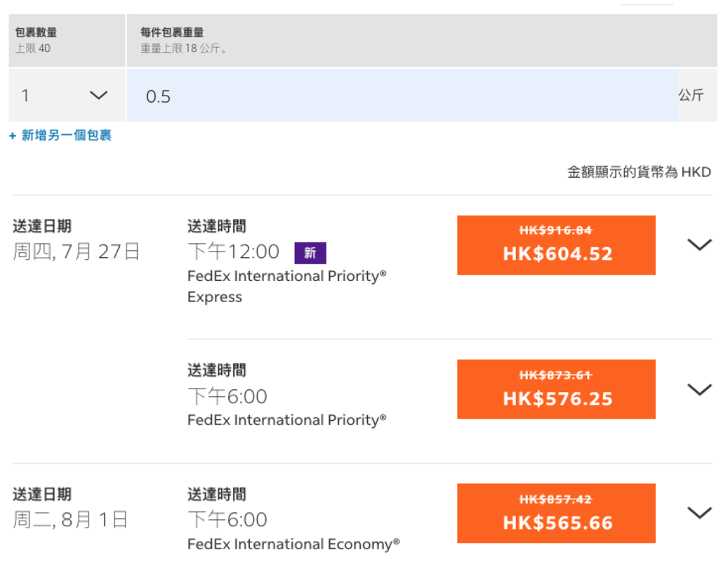
Task: Open the package quantity dropdown showing 1
Action: pos(66,96)
